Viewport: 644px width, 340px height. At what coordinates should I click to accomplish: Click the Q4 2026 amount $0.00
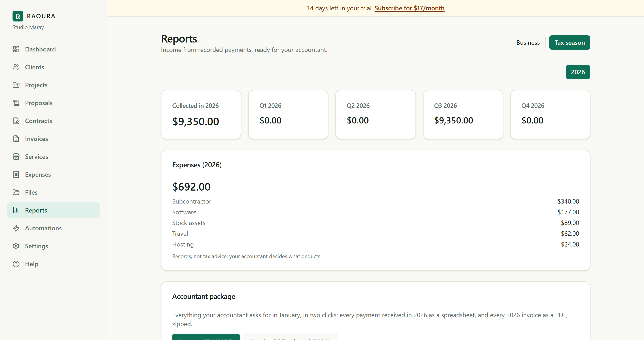[x=532, y=121]
